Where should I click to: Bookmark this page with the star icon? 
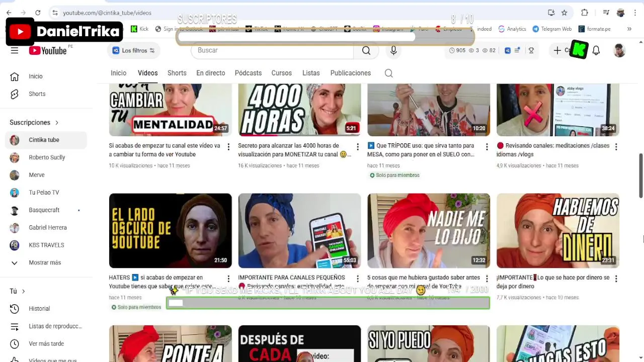point(565,13)
